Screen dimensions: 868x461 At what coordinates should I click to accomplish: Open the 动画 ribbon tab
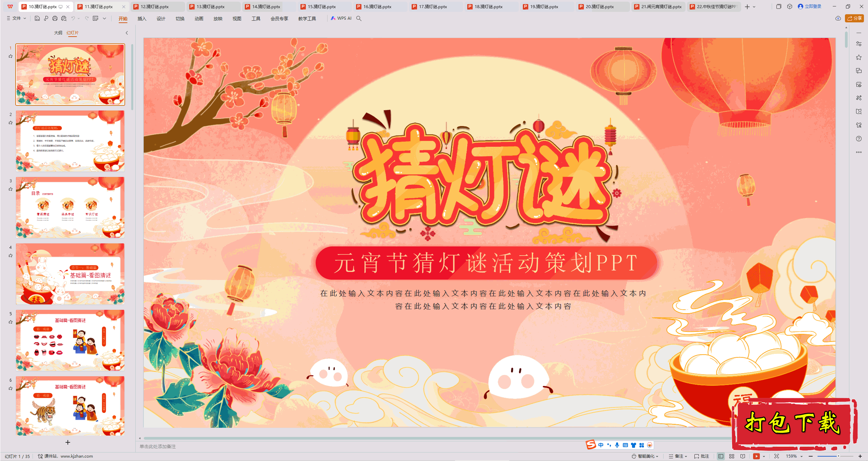tap(199, 19)
